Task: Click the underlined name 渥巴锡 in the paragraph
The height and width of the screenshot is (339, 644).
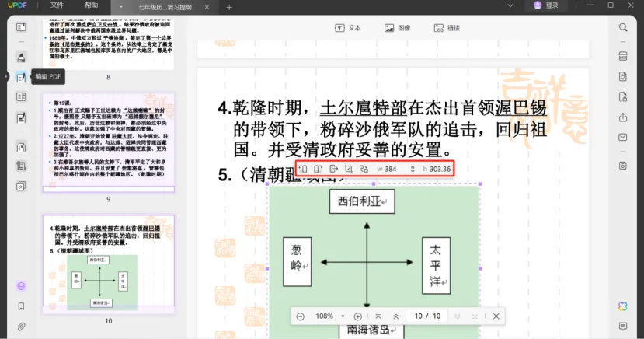Action: [520, 108]
